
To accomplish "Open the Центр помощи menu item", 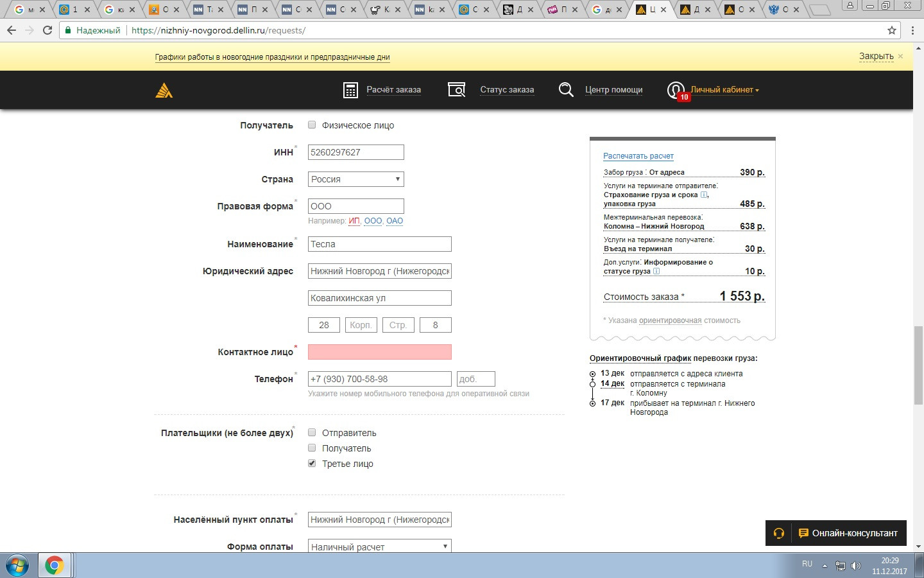I will [613, 90].
